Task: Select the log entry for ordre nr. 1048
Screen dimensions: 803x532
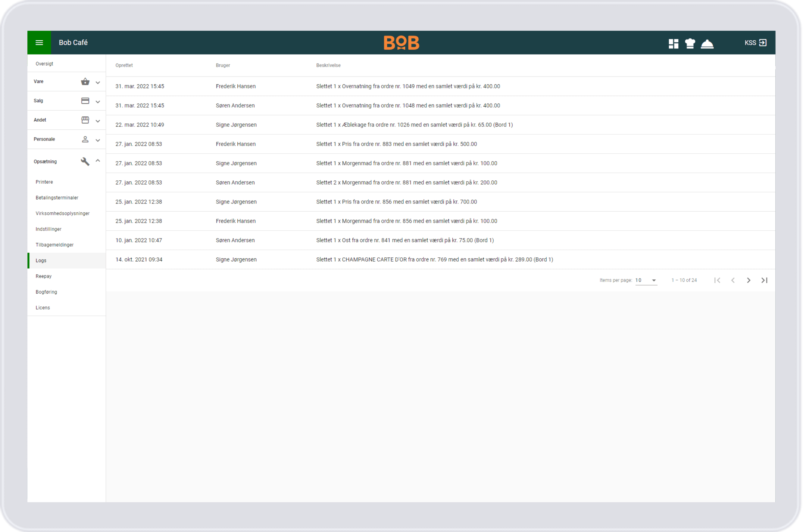Action: click(441, 106)
